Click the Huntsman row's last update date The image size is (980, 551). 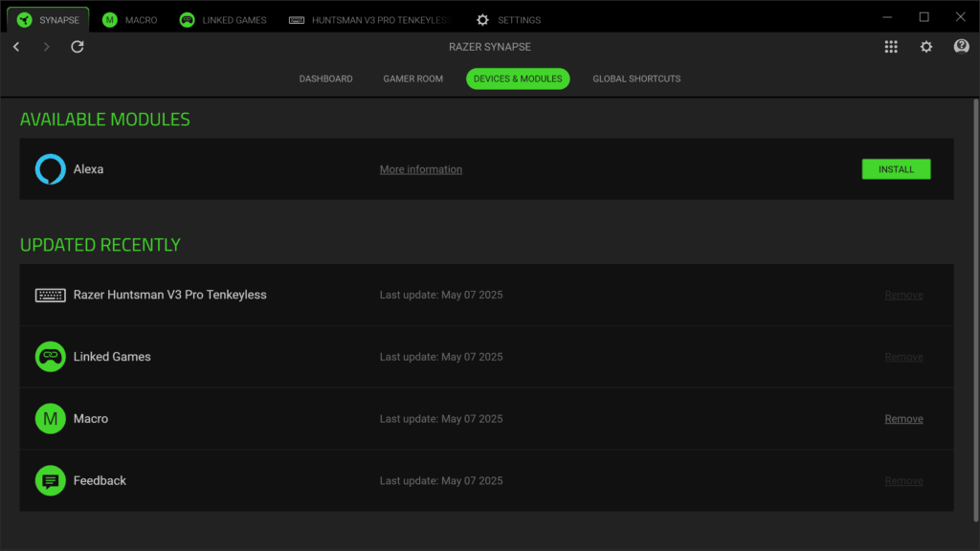click(441, 295)
